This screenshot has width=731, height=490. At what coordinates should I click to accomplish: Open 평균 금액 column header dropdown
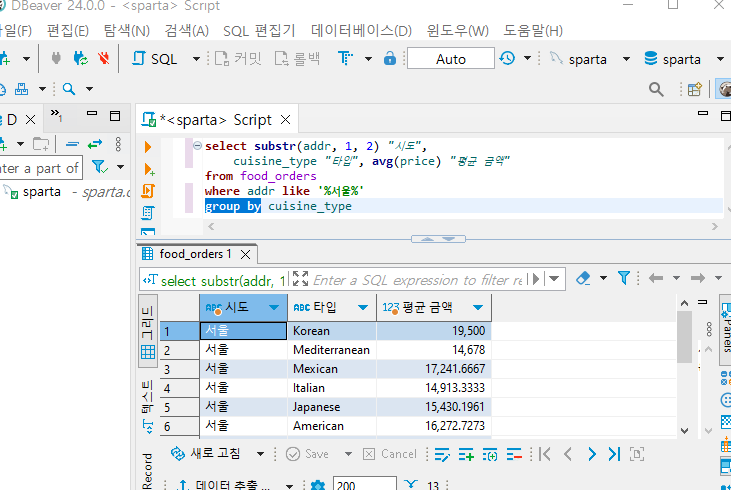coord(477,307)
